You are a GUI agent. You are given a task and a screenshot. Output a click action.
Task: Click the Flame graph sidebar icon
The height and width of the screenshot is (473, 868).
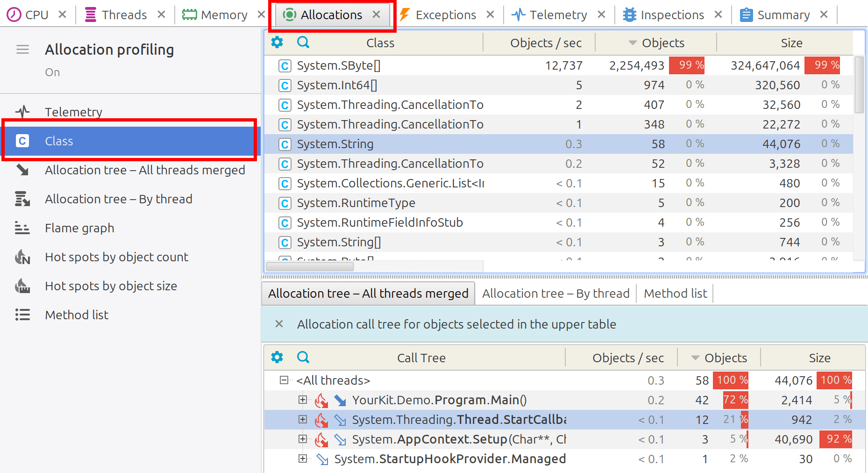(x=22, y=228)
